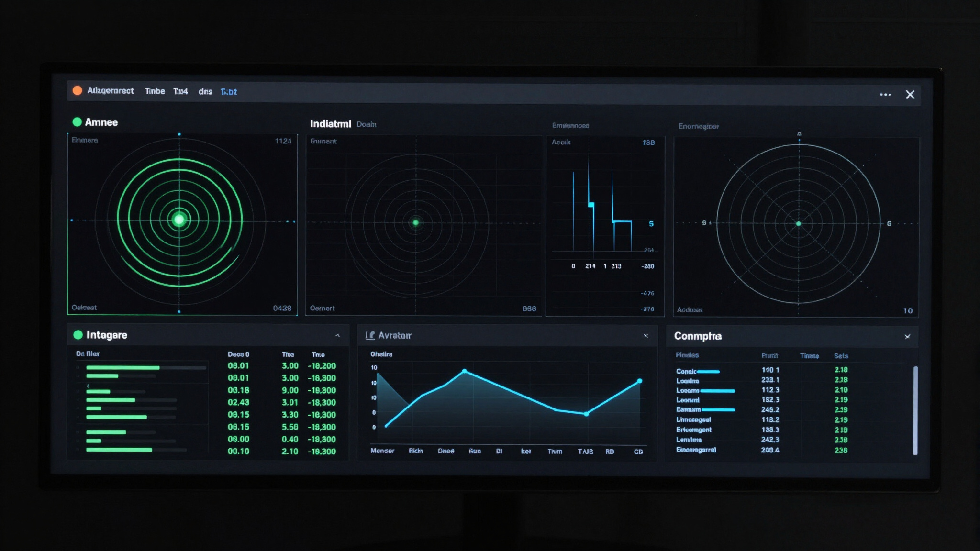Switch to the highlighted T.bt tab
Image resolution: width=980 pixels, height=551 pixels.
coord(229,92)
